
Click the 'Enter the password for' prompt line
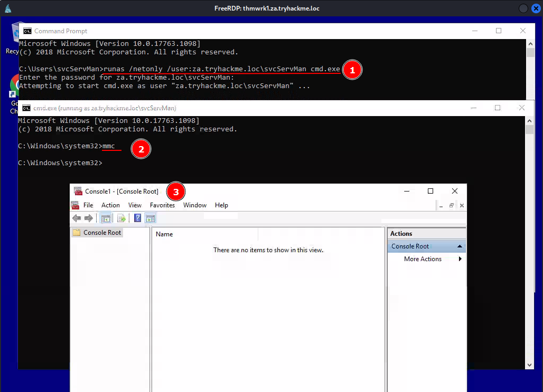coord(127,78)
